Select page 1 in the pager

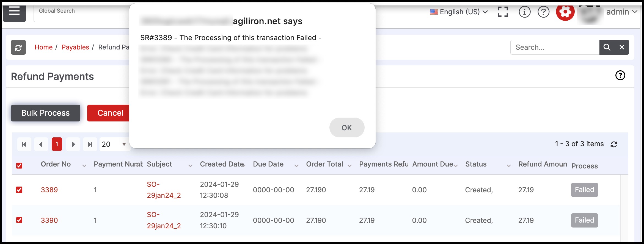[57, 144]
